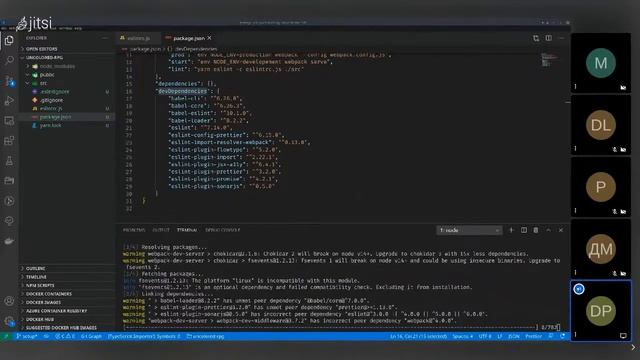Select participant M video tile
This screenshot has width=640, height=360.
coord(600,63)
